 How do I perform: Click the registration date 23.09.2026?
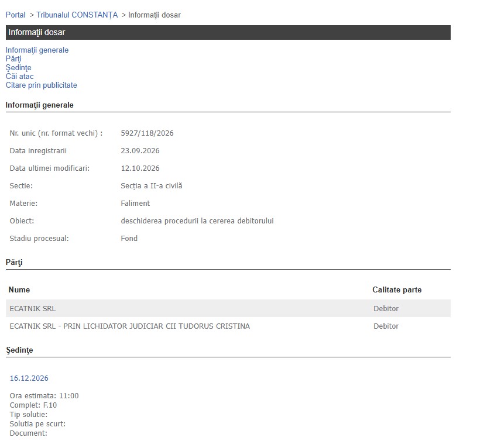(140, 151)
